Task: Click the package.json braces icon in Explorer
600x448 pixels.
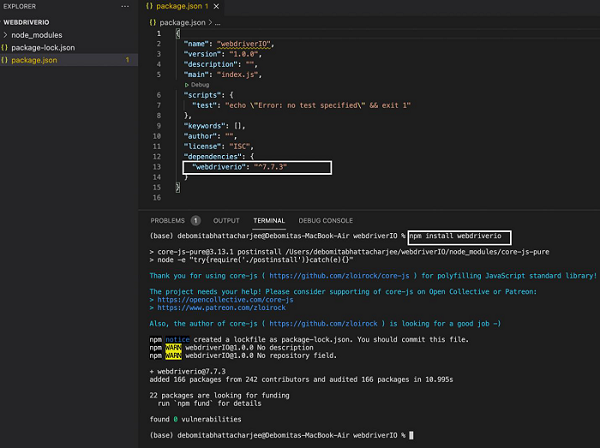Action: pos(5,60)
